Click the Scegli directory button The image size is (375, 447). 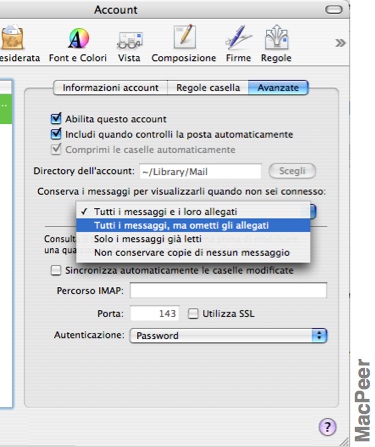tap(292, 171)
